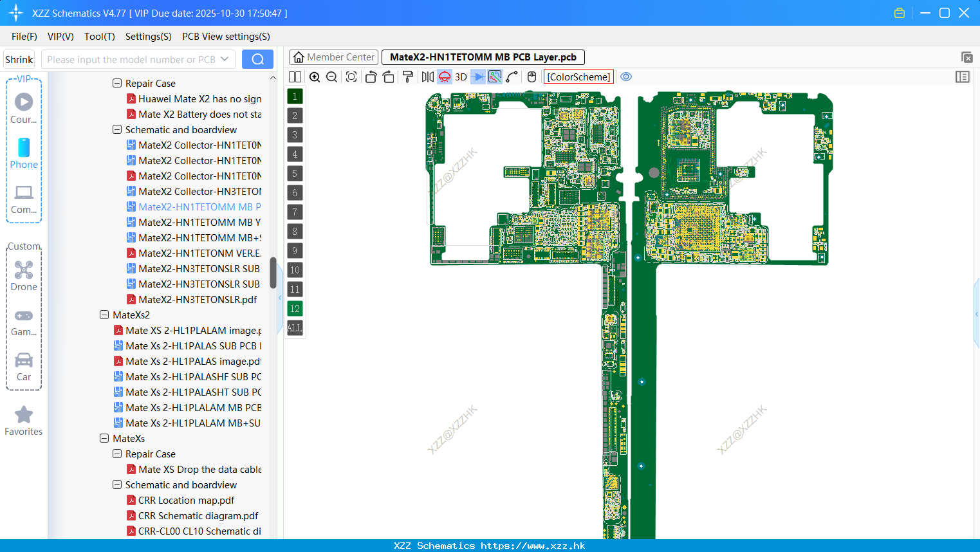Click the Shrink button
This screenshot has height=552, width=980.
pyautogui.click(x=19, y=59)
